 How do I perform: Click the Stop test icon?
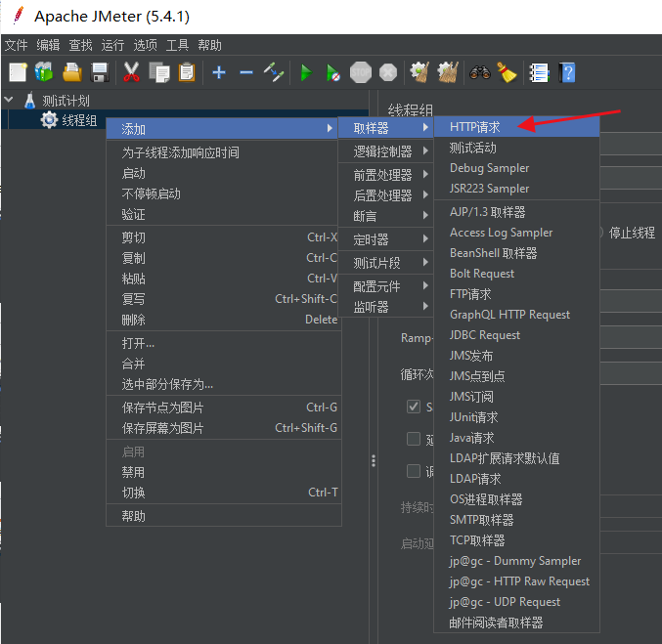point(361,72)
